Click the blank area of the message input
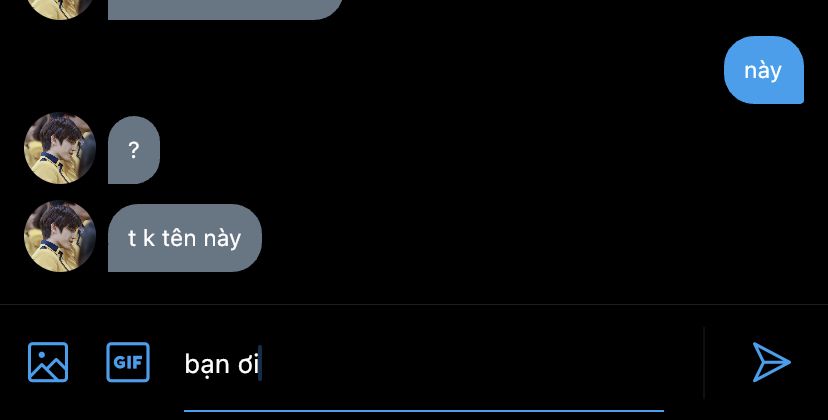Screen dimensions: 828x420 tap(465, 363)
